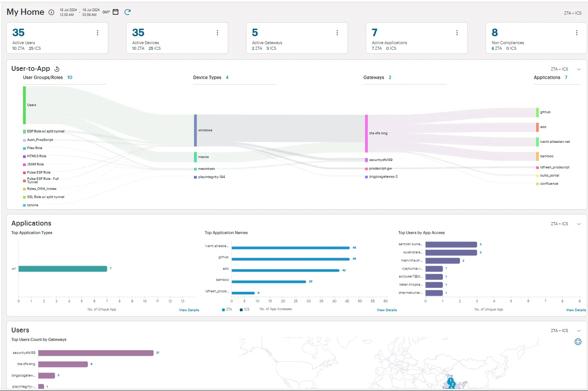Open Non Compliances card options menu
The height and width of the screenshot is (391, 588).
point(577,33)
